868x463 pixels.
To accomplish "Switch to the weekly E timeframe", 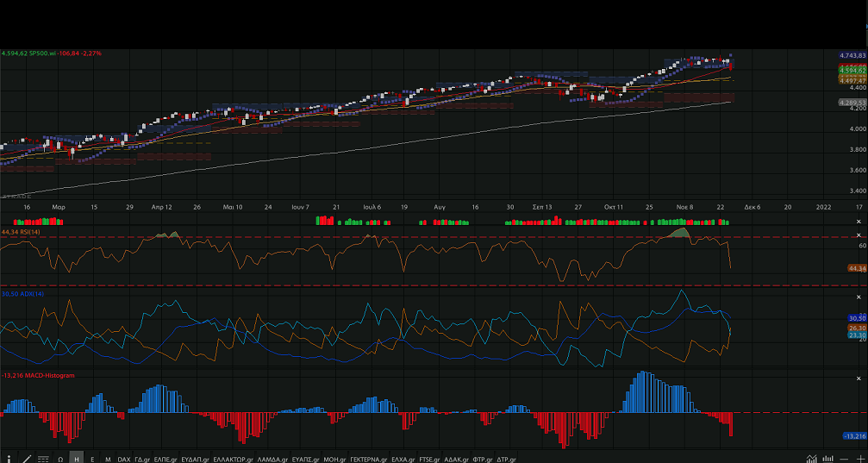I will (92, 459).
